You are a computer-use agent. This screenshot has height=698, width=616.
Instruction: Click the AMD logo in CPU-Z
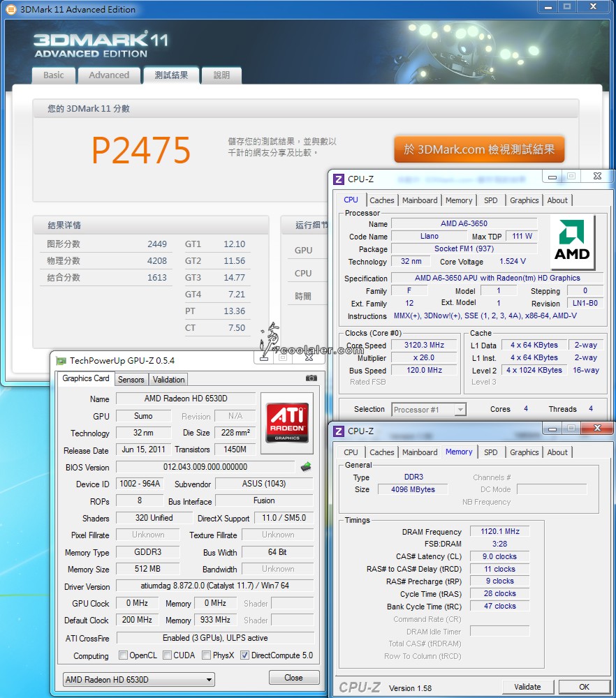(573, 242)
